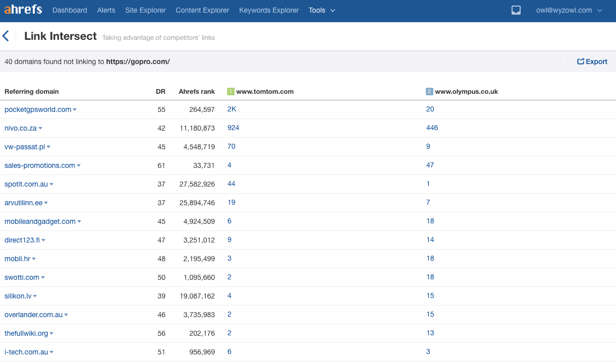This screenshot has width=616, height=364.
Task: View the 13 olympus links from thefullwiki.org
Action: point(430,333)
